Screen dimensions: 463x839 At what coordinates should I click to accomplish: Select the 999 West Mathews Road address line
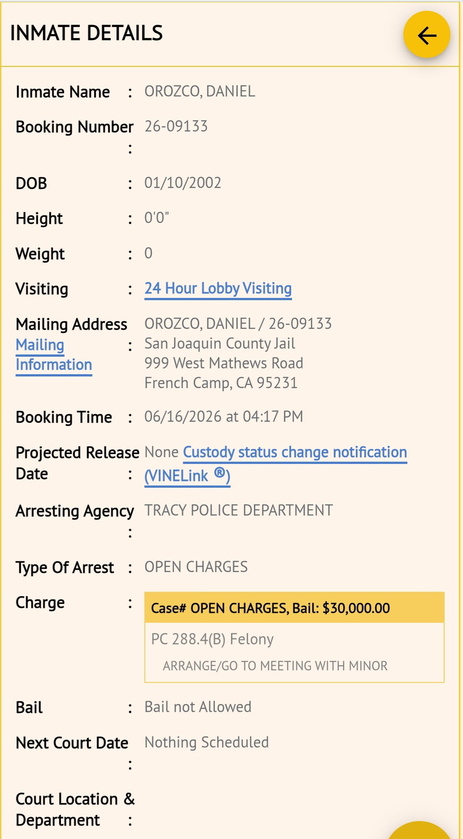coord(224,363)
